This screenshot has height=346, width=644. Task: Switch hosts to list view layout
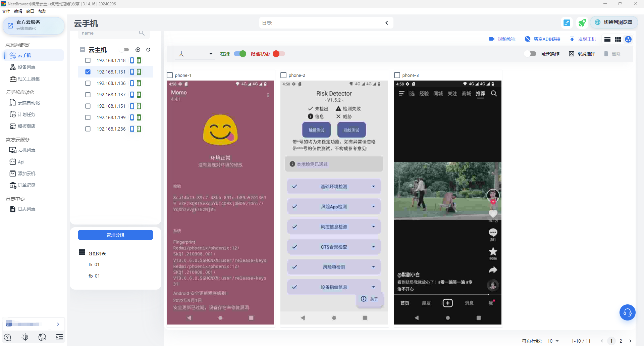[x=607, y=39]
